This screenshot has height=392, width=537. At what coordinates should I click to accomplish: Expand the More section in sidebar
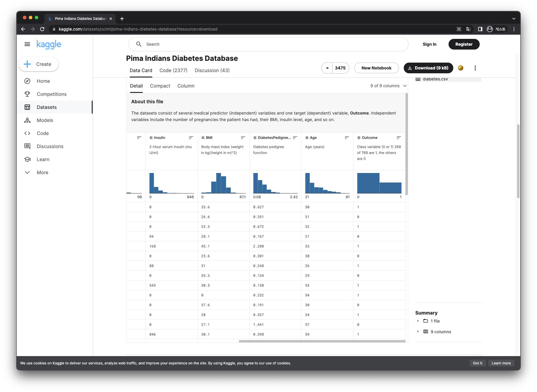[42, 172]
